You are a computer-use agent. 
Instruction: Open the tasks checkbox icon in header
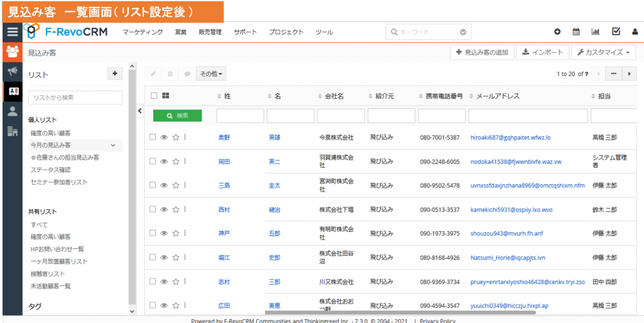(x=616, y=31)
